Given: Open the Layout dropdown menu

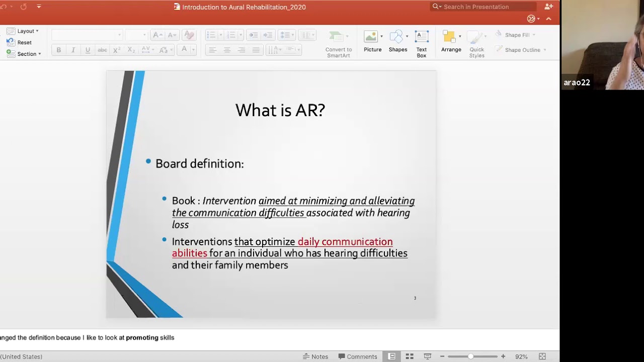Looking at the screenshot, I should 23,31.
